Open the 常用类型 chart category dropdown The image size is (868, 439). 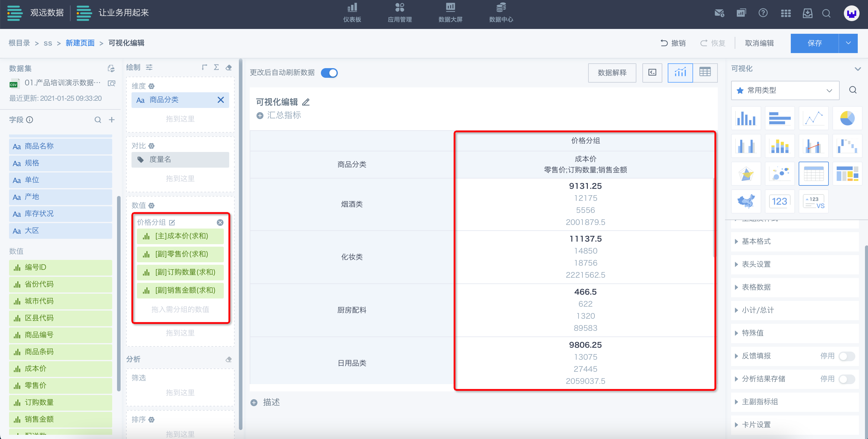[785, 90]
